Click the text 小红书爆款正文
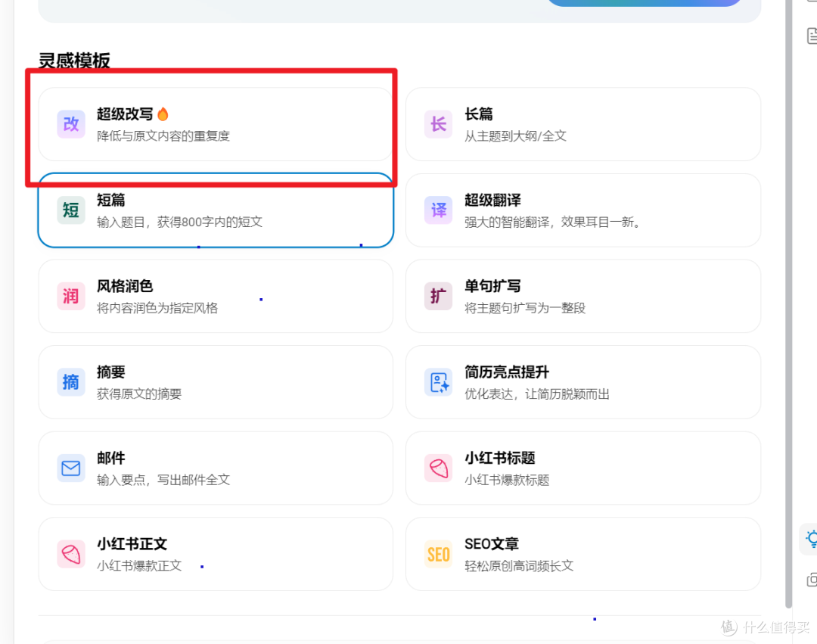The height and width of the screenshot is (644, 817). tap(139, 566)
